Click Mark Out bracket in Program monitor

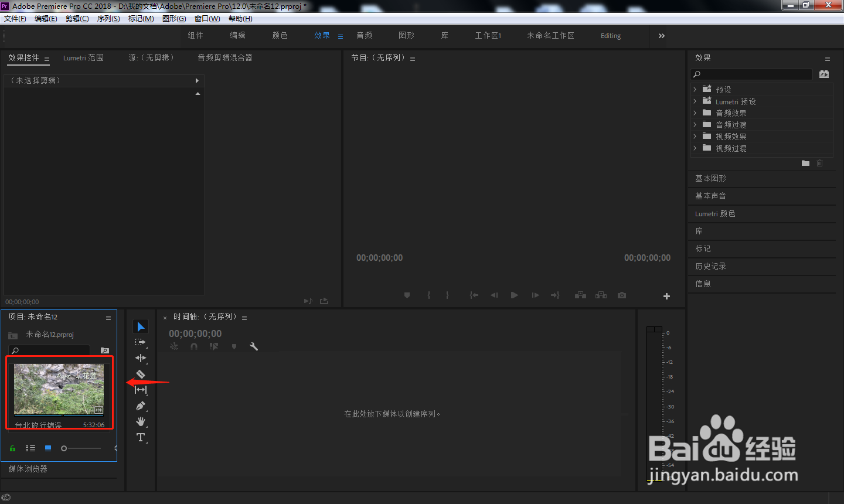click(x=447, y=295)
